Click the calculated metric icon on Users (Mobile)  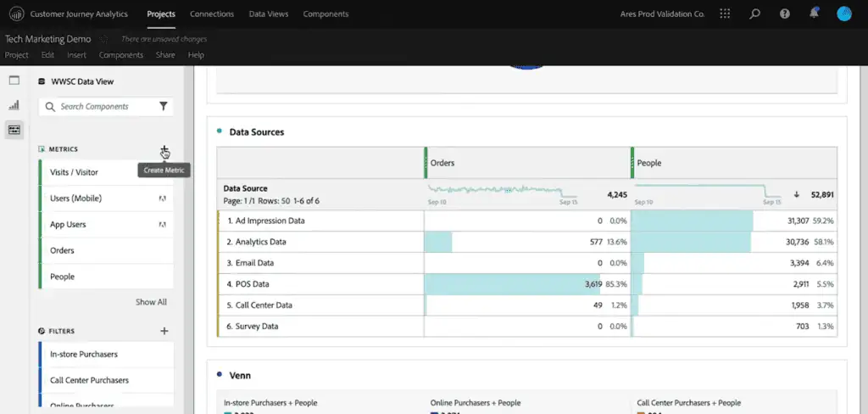click(162, 199)
